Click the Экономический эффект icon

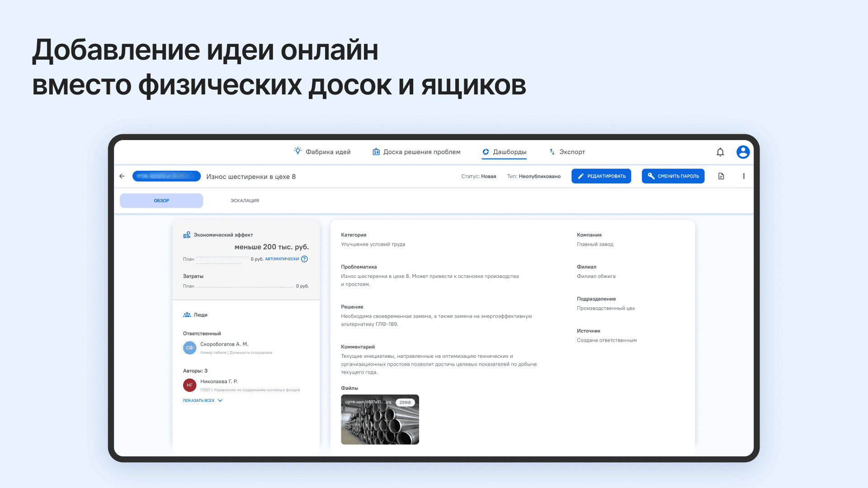point(187,235)
